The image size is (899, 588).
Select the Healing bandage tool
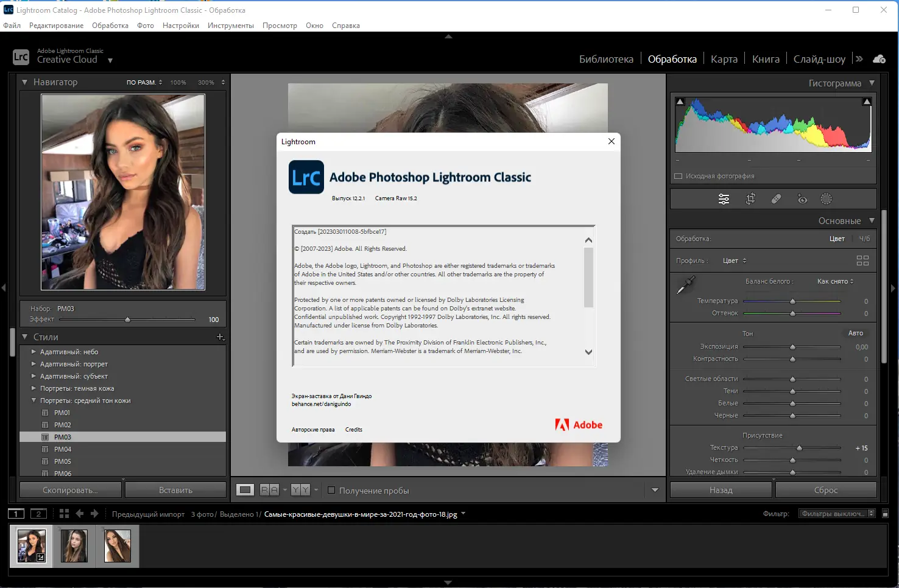776,199
